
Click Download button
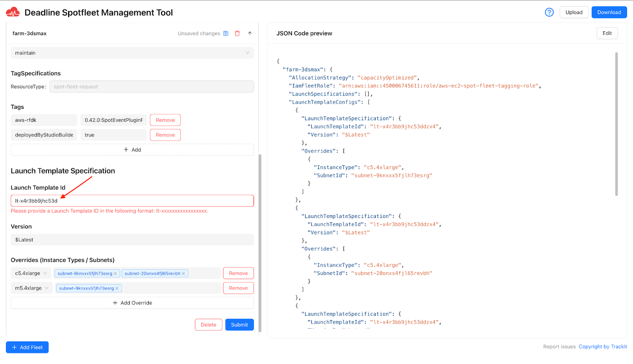point(609,12)
